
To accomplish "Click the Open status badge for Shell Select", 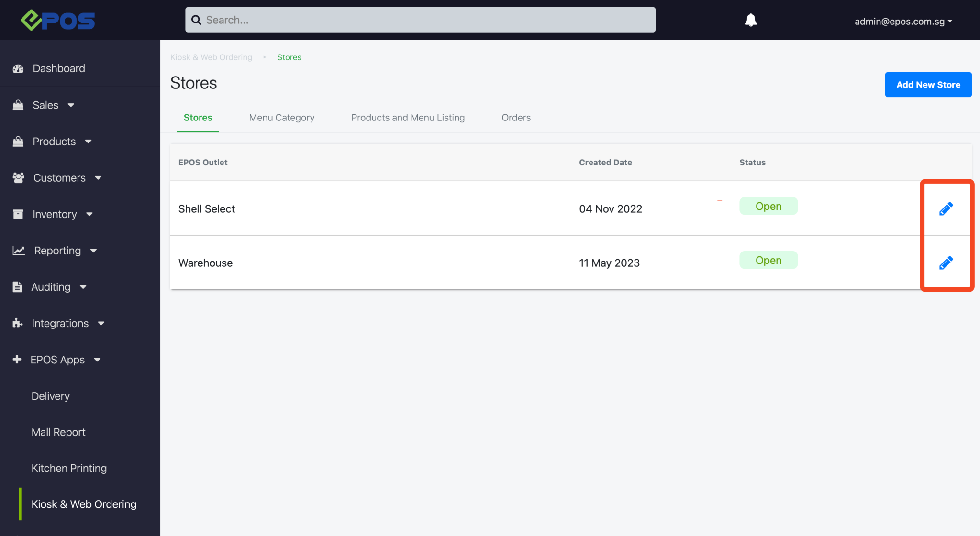I will (x=768, y=206).
